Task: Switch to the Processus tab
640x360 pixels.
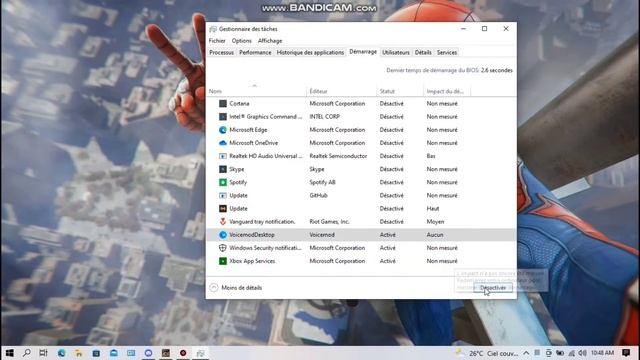Action: coord(222,53)
